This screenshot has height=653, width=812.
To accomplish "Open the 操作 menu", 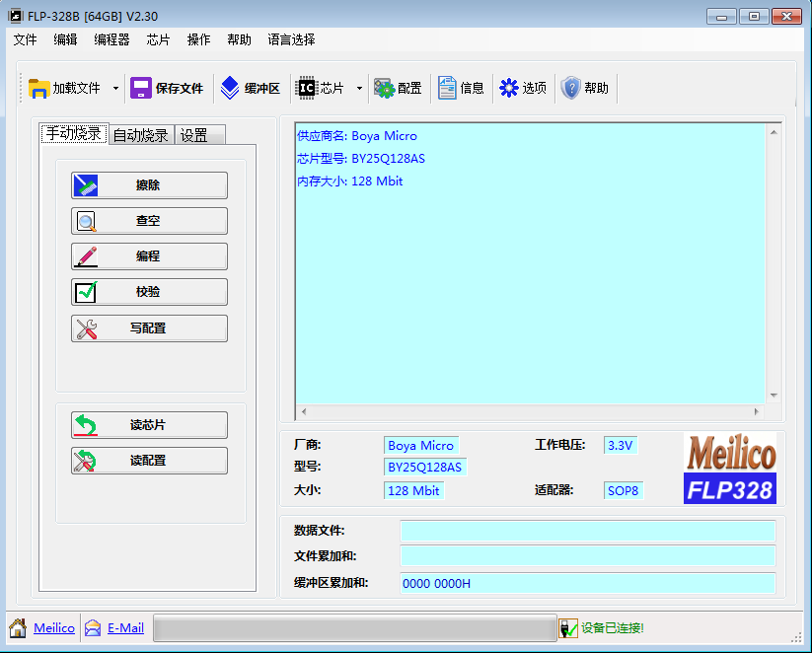I will point(199,39).
